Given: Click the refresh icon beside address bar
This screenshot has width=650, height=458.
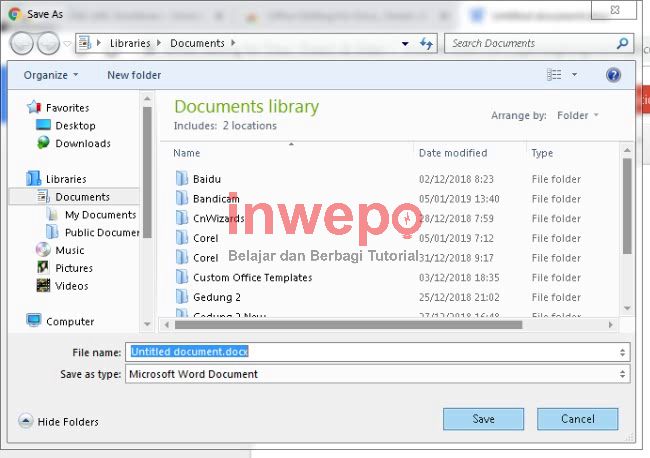Looking at the screenshot, I should (426, 43).
